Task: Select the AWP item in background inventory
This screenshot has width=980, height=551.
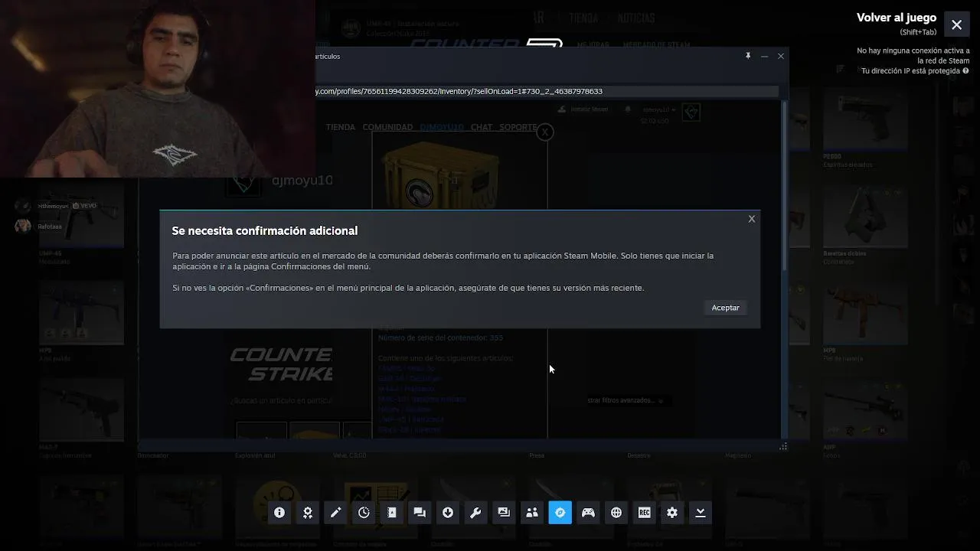Action: (865, 418)
